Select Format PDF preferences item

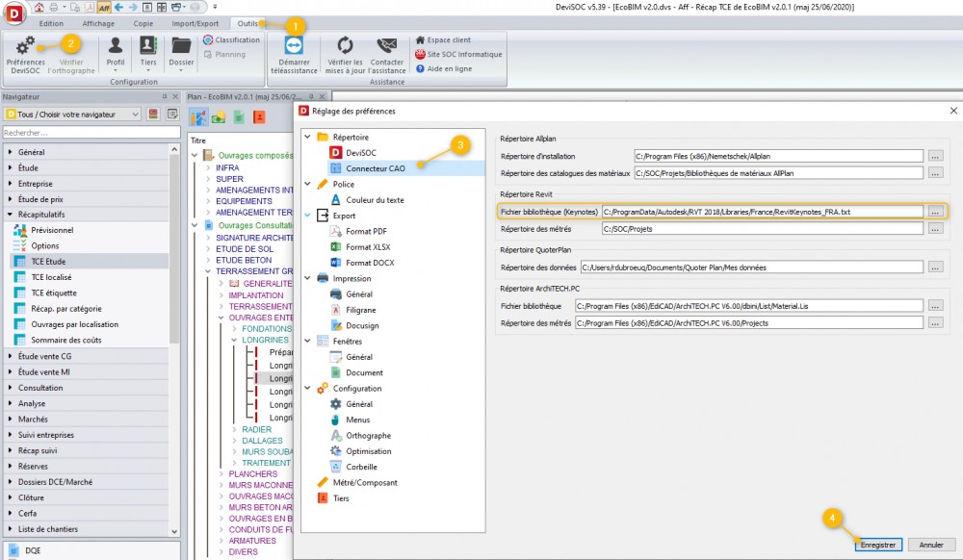(x=366, y=231)
